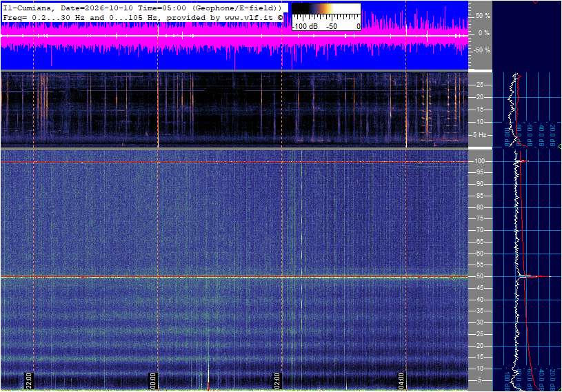This screenshot has height=392, width=562.
Task: Click the '45' Hz frequency axis label
Action: pos(480,288)
